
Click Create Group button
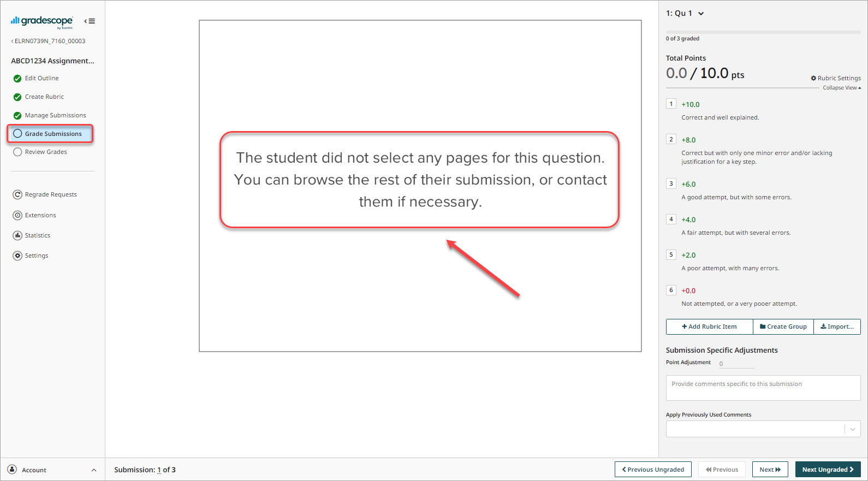click(x=783, y=326)
